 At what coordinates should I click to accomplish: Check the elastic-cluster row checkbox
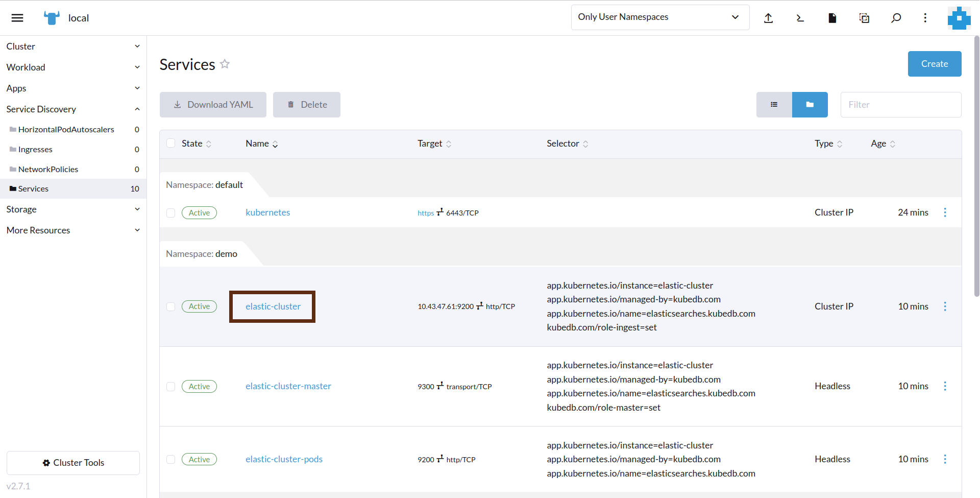(x=170, y=306)
